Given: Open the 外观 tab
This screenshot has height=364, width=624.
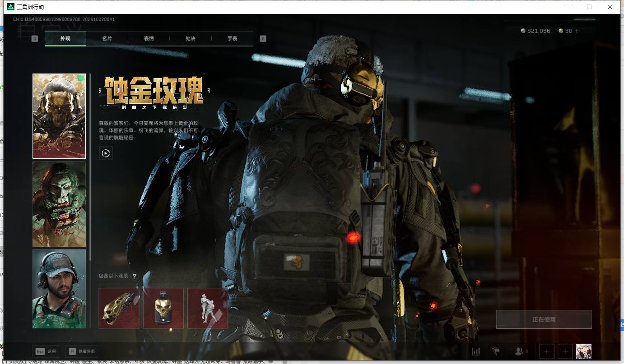Looking at the screenshot, I should tap(65, 39).
